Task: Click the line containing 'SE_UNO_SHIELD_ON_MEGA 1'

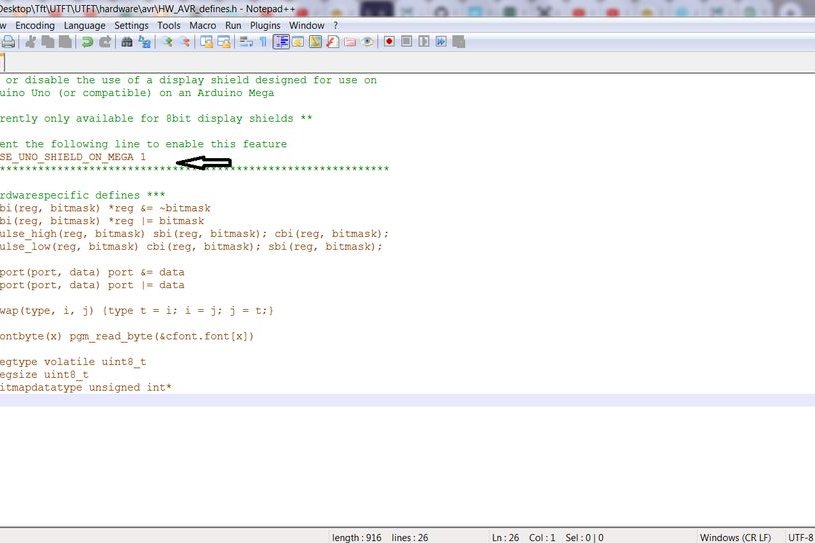Action: (x=73, y=156)
